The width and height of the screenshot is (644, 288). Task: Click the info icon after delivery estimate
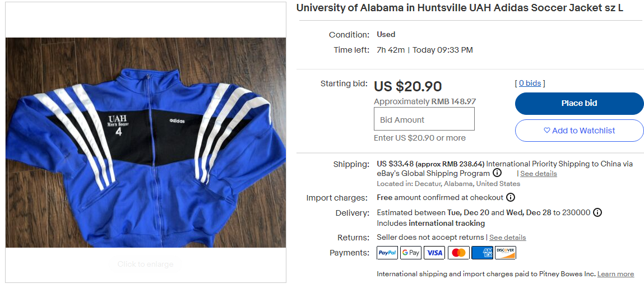(597, 212)
